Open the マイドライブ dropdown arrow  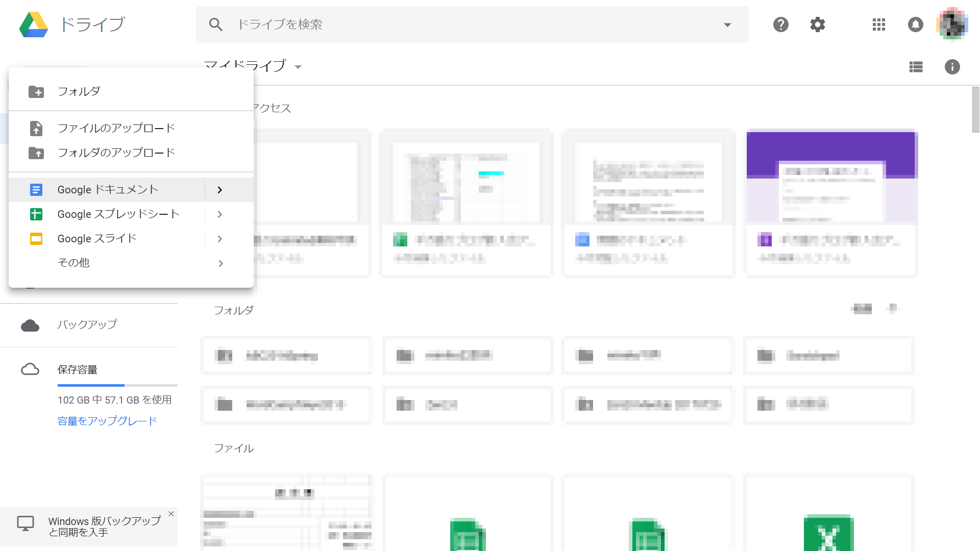[298, 67]
